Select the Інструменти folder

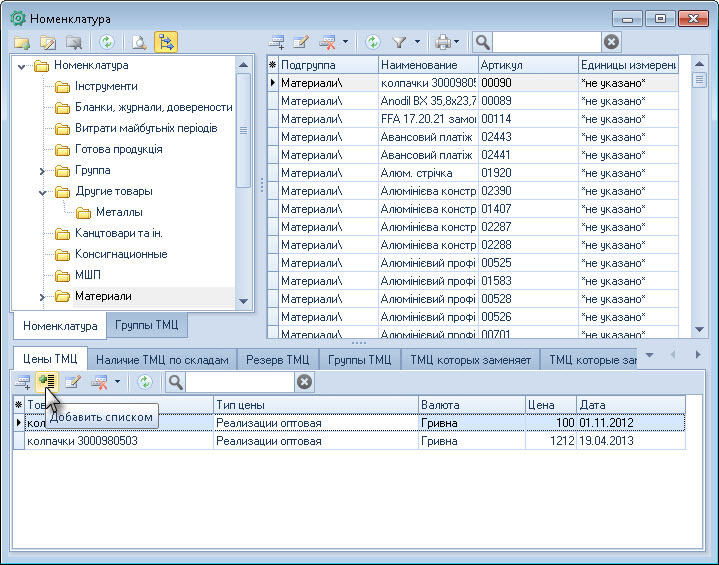pyautogui.click(x=106, y=86)
